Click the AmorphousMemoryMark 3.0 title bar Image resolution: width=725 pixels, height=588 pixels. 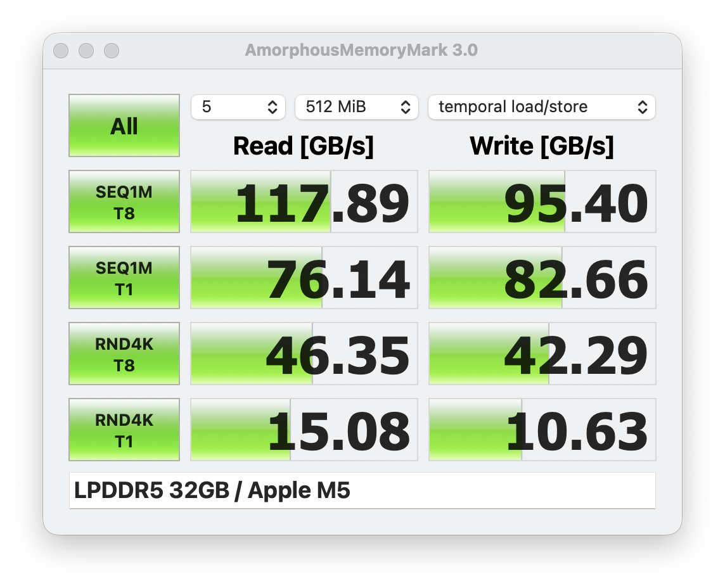[x=362, y=50]
